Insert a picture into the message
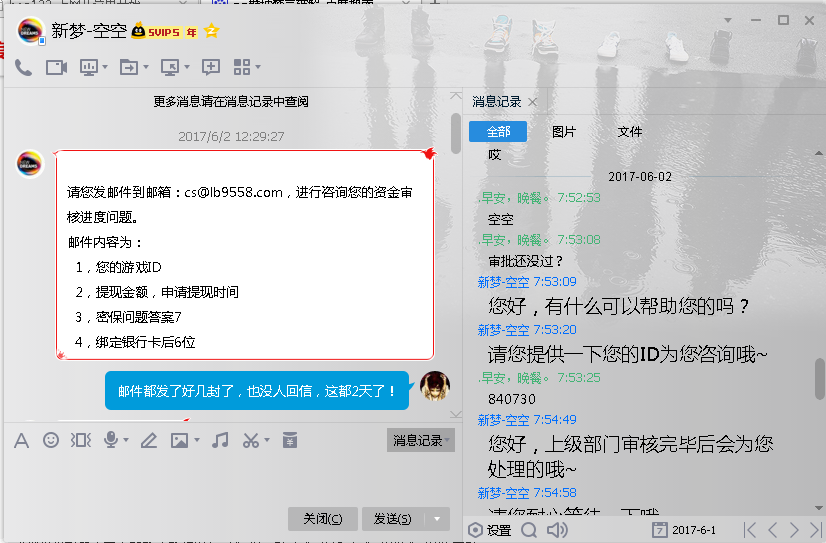Viewport: 826px width, 543px height. coord(179,440)
